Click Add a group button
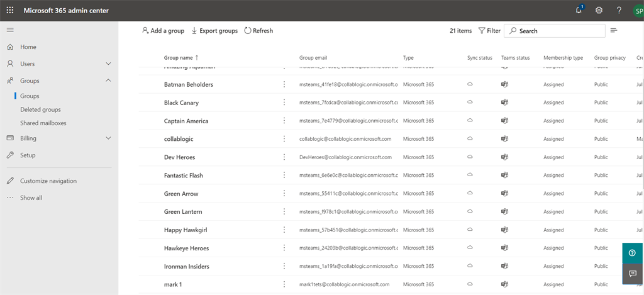Screen dimensions: 644x295 pos(163,30)
